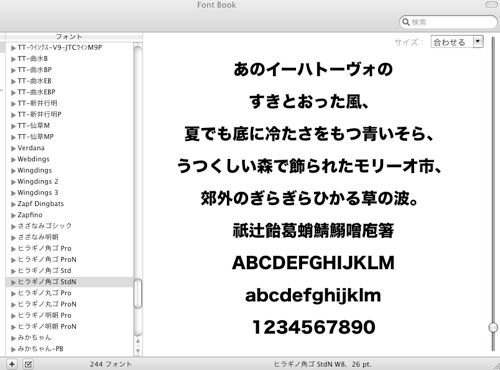Screen dimensions: 500x370
Task: Select the ヒラギノ明朝 Pro font name
Action: tap(44, 315)
